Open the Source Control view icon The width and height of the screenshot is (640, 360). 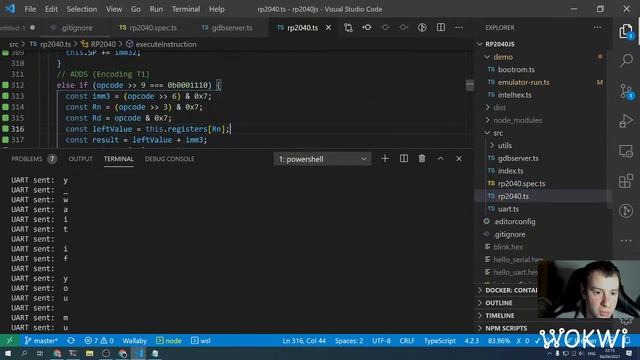(x=626, y=91)
